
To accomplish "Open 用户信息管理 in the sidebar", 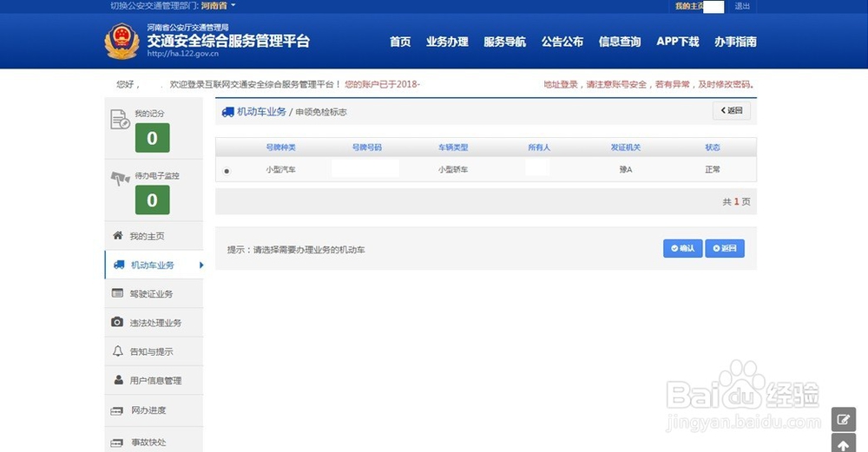I will 154,380.
